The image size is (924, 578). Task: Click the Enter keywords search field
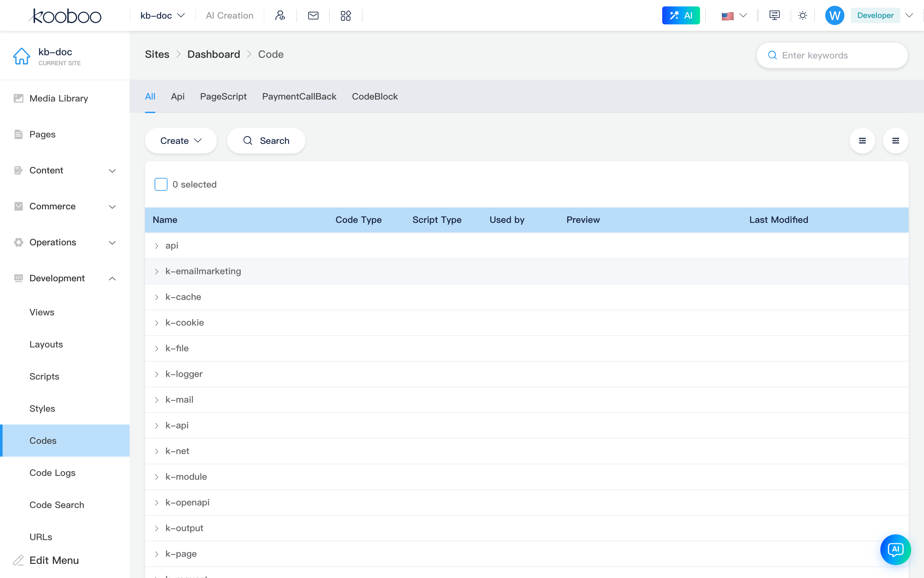tap(832, 56)
